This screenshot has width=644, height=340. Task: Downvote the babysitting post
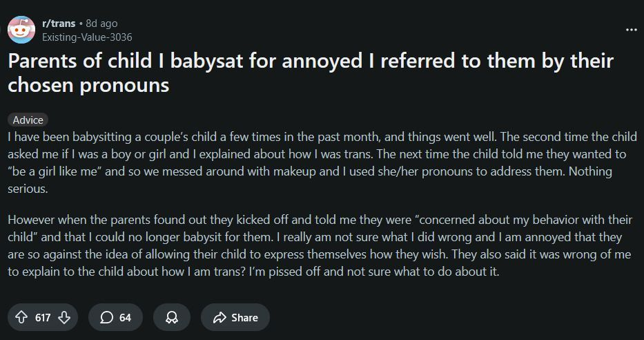(64, 317)
